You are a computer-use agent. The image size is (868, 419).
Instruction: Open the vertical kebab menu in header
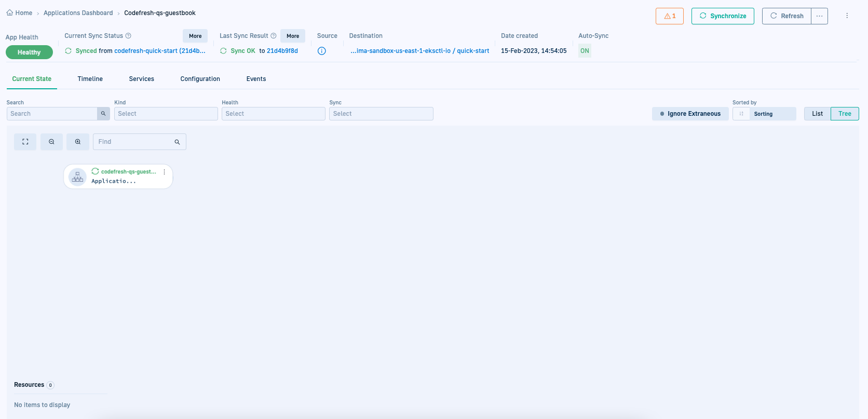(x=847, y=16)
